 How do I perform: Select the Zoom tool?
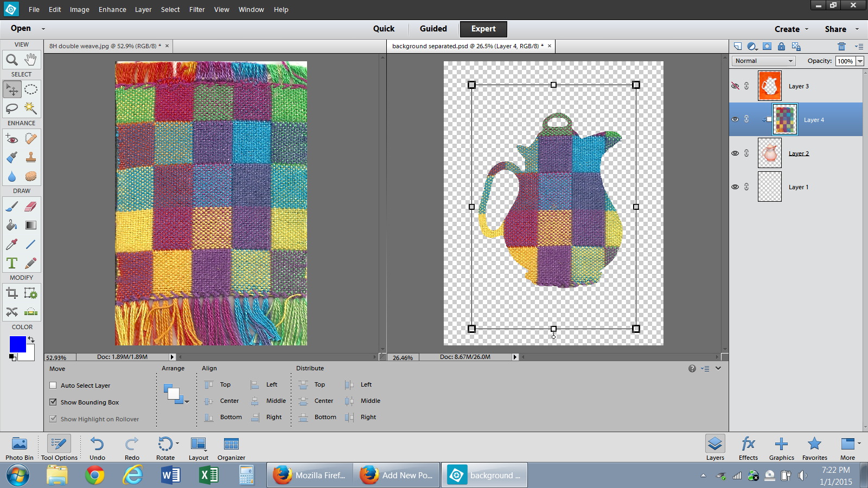point(11,59)
